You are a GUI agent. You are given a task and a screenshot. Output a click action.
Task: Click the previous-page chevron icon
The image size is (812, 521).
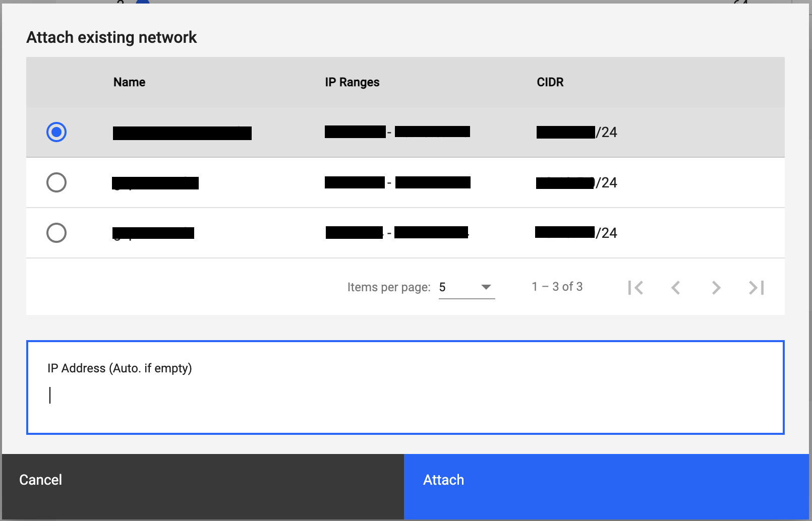click(676, 287)
